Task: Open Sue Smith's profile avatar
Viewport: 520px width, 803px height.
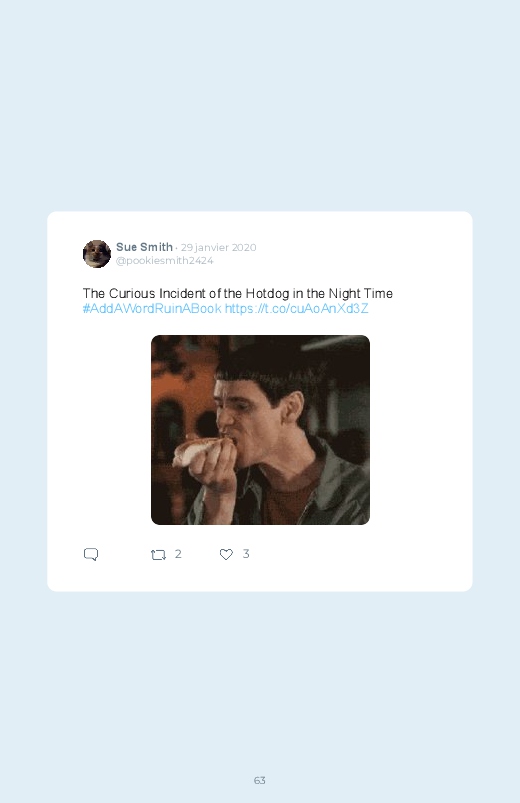Action: pyautogui.click(x=97, y=254)
